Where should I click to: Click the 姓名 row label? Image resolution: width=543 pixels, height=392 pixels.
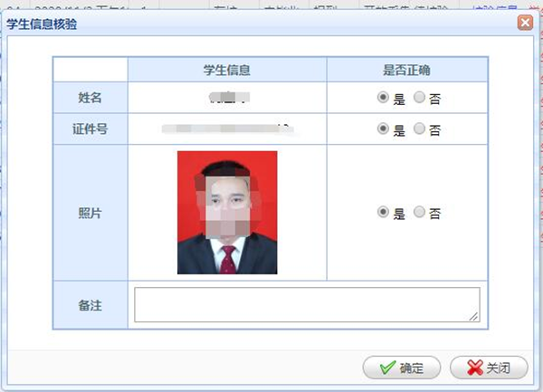(x=90, y=98)
